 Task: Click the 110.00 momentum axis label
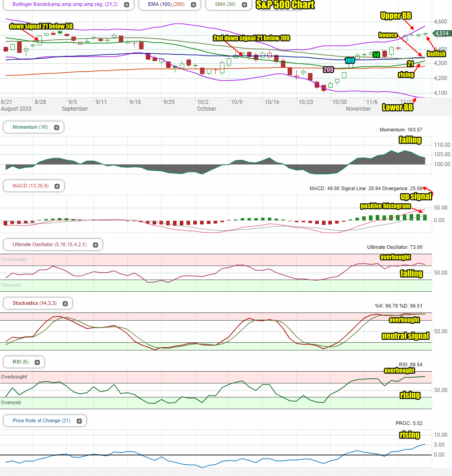click(442, 145)
